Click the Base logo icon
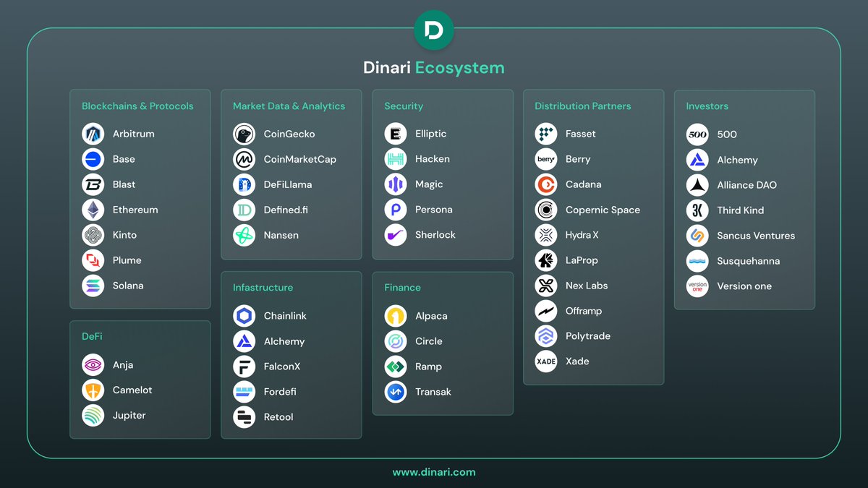Image resolution: width=868 pixels, height=488 pixels. [93, 159]
